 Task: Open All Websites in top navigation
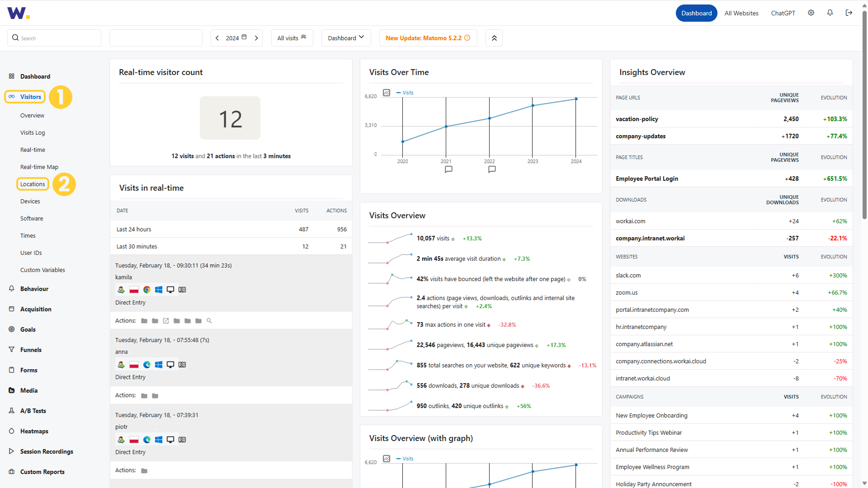click(741, 13)
